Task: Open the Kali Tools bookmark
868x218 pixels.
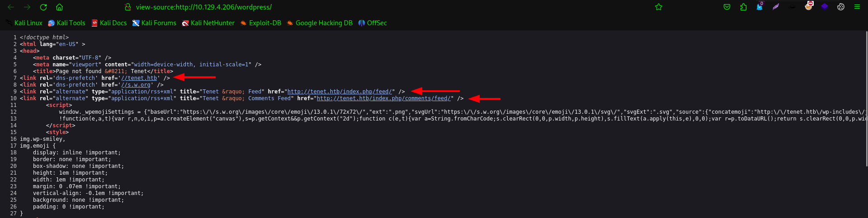Action: [66, 23]
